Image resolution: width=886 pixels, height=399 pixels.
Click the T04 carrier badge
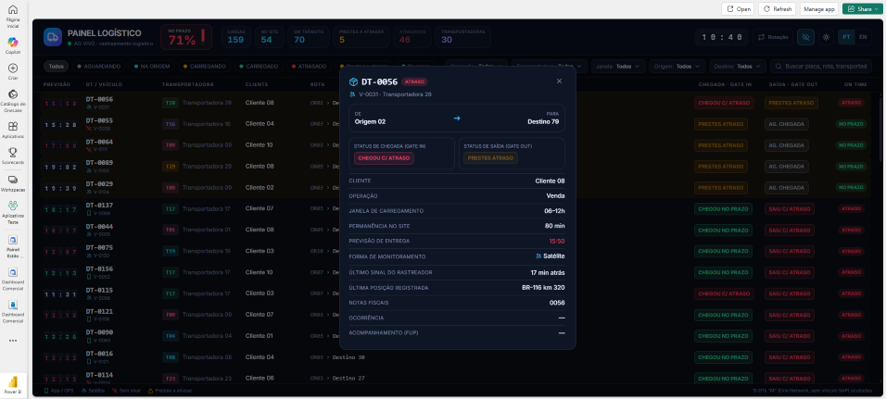(170, 336)
